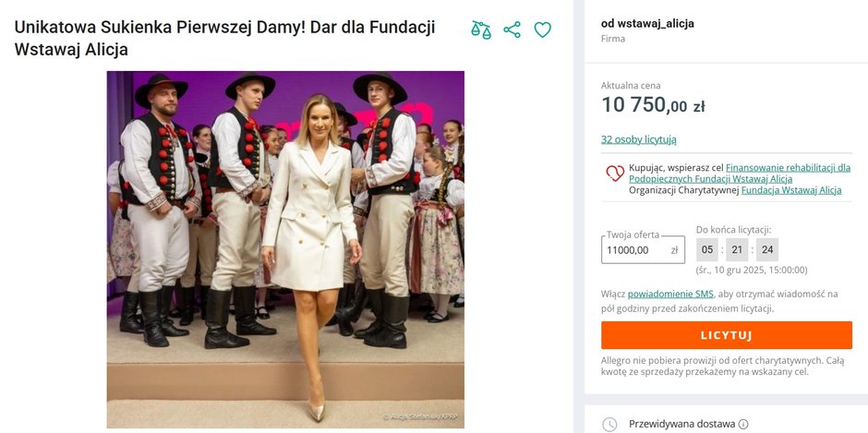The image size is (868, 433).
Task: Click the minutes countdown box showing 21
Action: (737, 249)
